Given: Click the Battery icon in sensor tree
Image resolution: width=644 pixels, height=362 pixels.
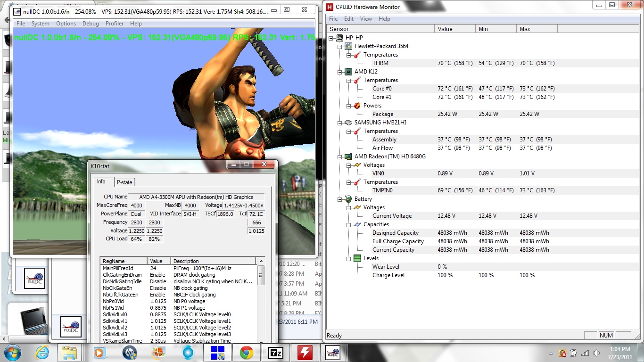Looking at the screenshot, I should click(x=348, y=199).
